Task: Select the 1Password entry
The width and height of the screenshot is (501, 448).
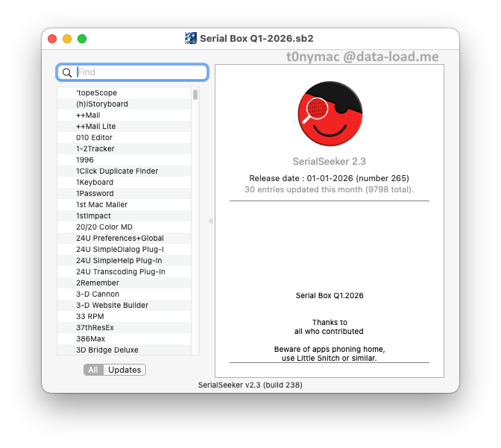Action: [125, 193]
